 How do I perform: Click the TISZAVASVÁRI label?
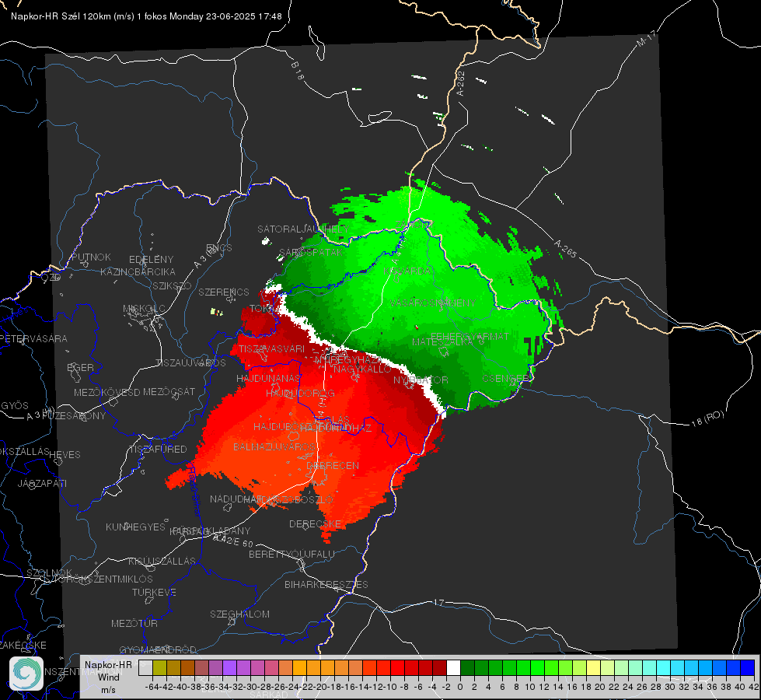[271, 349]
